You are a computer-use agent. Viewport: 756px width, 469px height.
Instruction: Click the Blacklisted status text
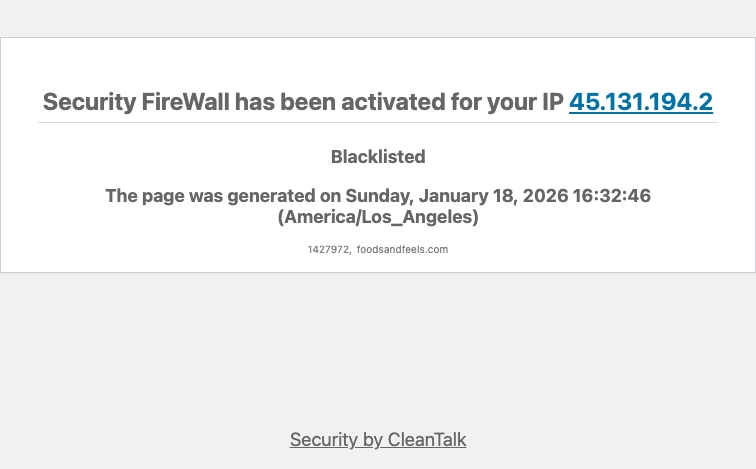[x=378, y=157]
